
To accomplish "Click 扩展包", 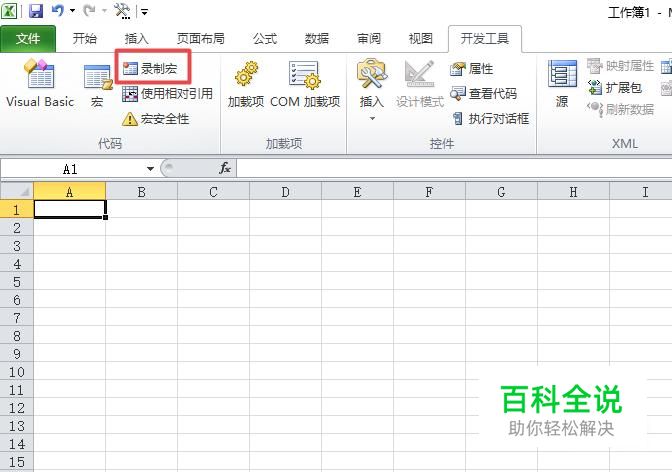I will coord(615,88).
